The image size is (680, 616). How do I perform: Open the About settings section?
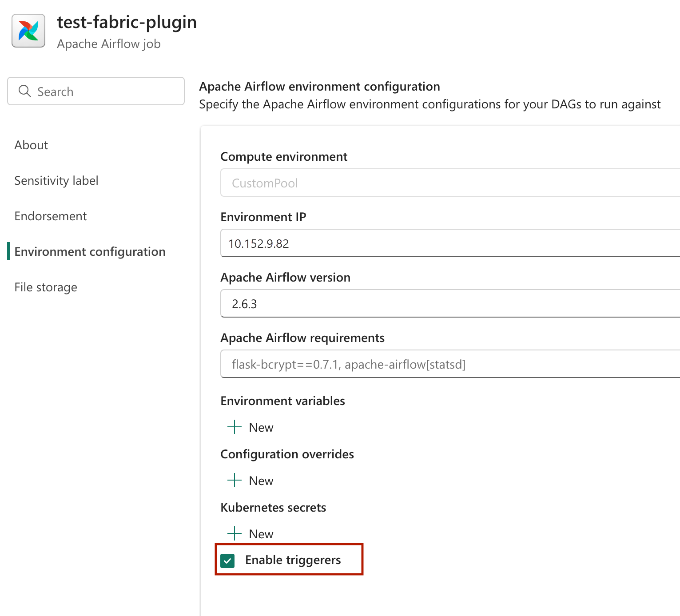coord(31,145)
